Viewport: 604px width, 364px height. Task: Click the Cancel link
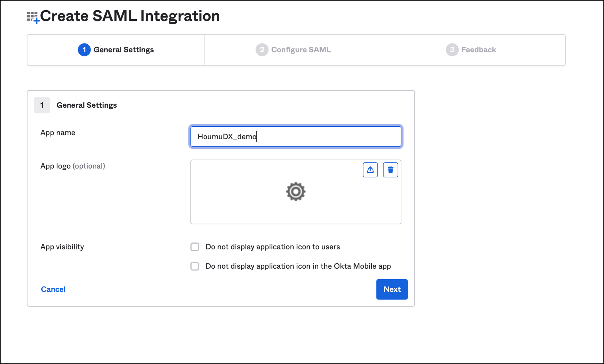53,289
